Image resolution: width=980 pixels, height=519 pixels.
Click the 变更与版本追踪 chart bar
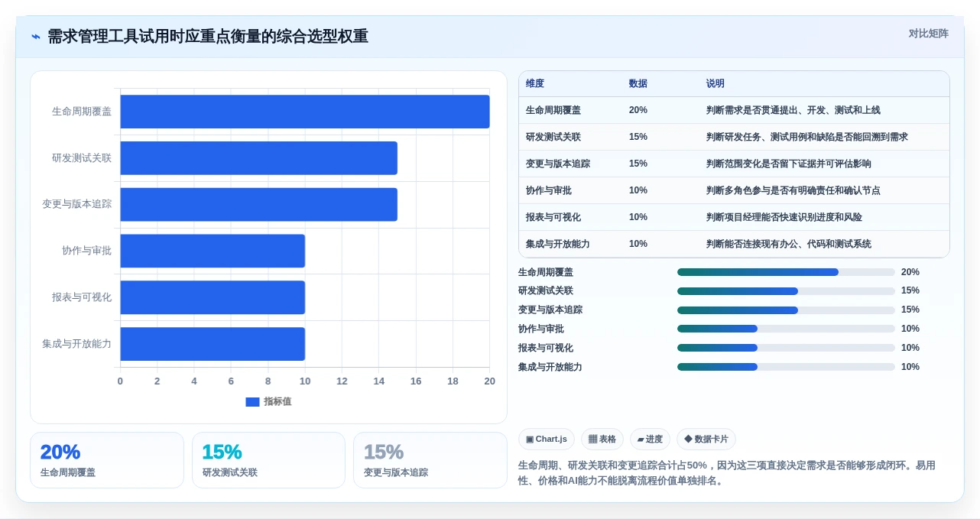(258, 205)
